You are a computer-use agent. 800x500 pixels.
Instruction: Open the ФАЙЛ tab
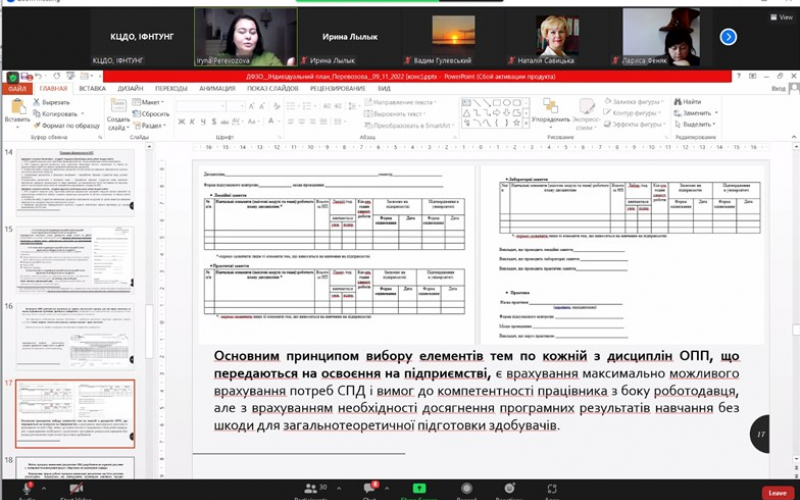[17, 89]
